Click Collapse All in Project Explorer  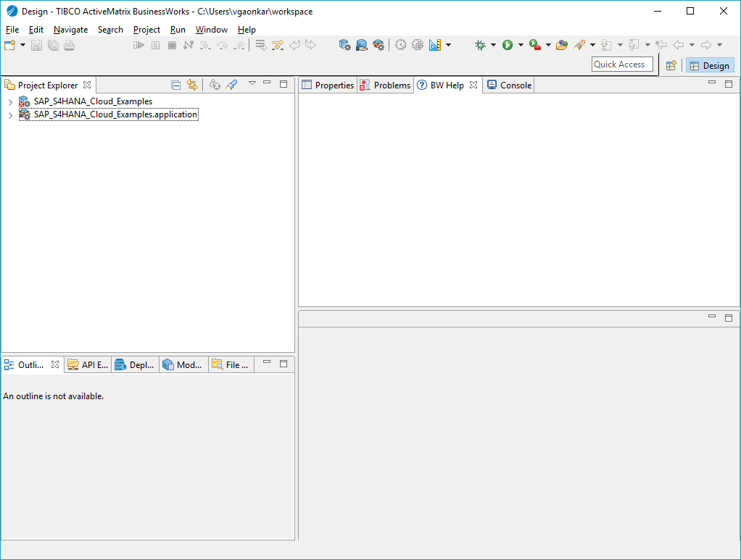pyautogui.click(x=175, y=85)
